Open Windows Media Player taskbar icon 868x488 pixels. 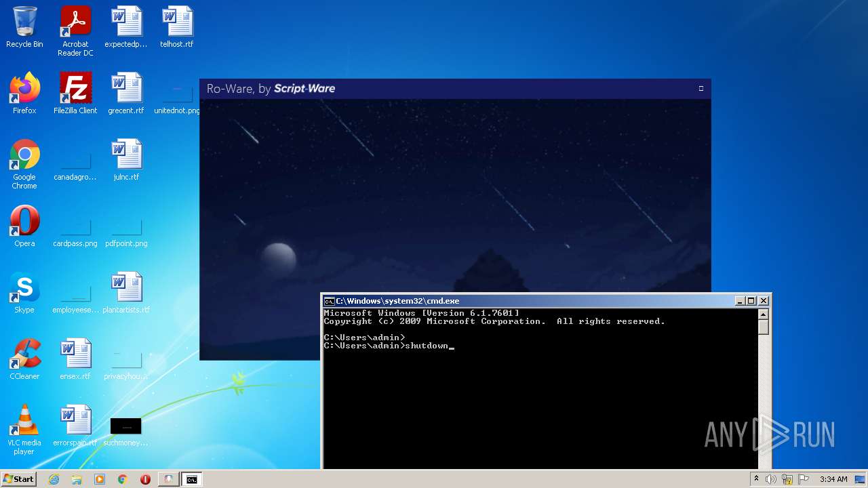[100, 479]
